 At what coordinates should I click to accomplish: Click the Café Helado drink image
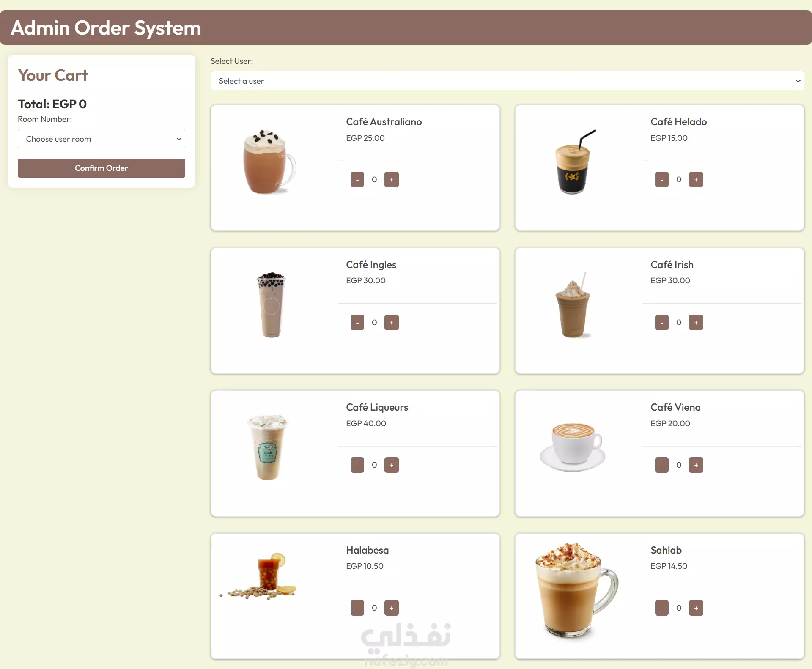pos(575,162)
